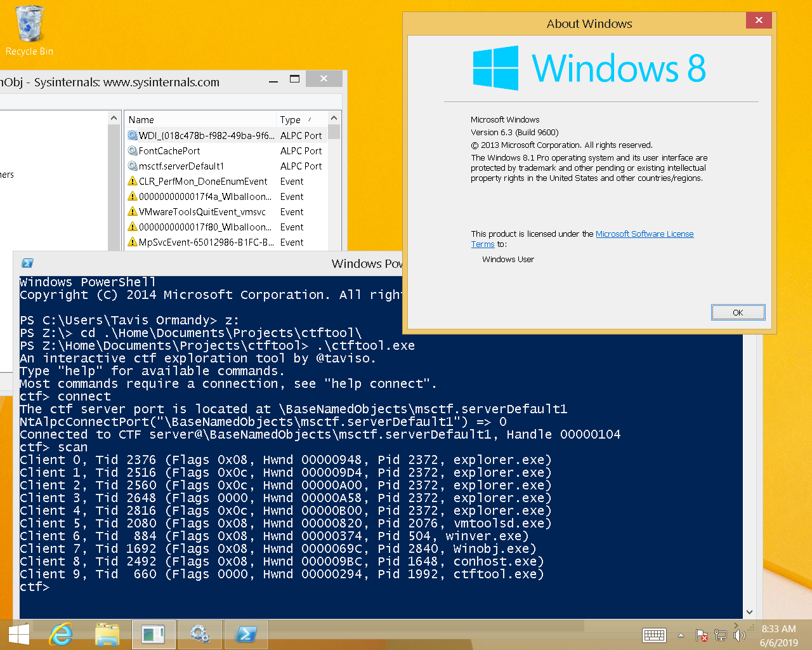The image size is (812, 650).
Task: Open File Explorer from the taskbar
Action: point(107,634)
